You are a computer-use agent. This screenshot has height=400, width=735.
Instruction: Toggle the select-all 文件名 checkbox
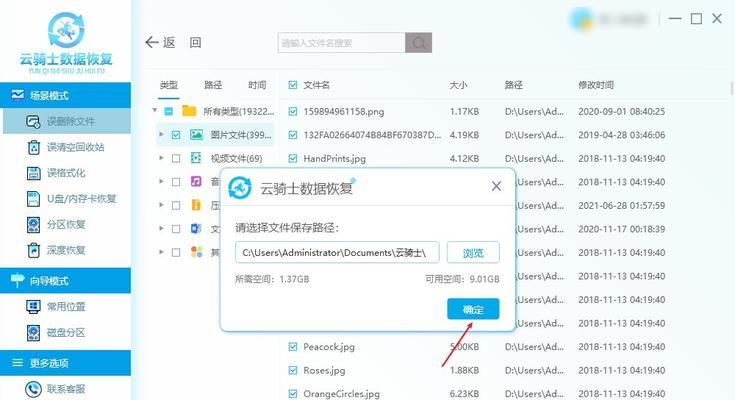(x=293, y=85)
